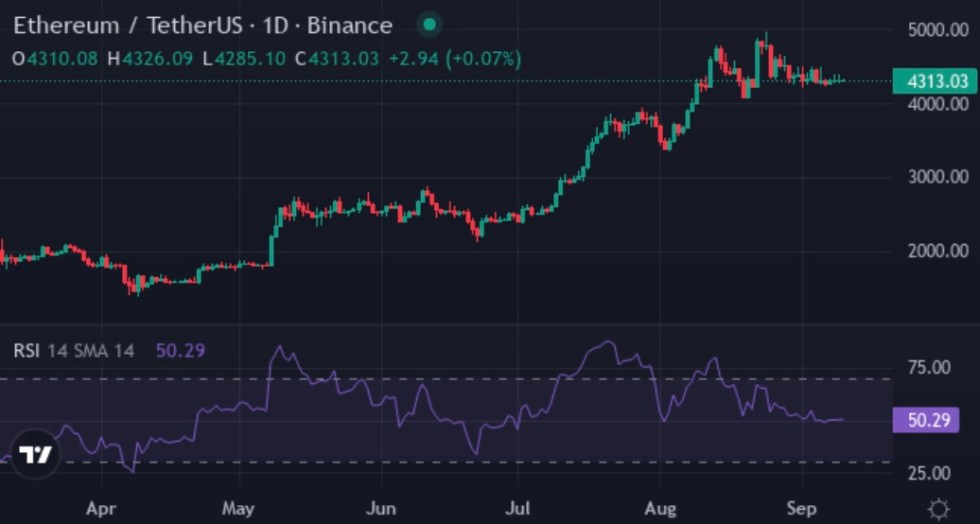Click the 75.00 RSI axis label
This screenshot has width=980, height=524.
[929, 368]
